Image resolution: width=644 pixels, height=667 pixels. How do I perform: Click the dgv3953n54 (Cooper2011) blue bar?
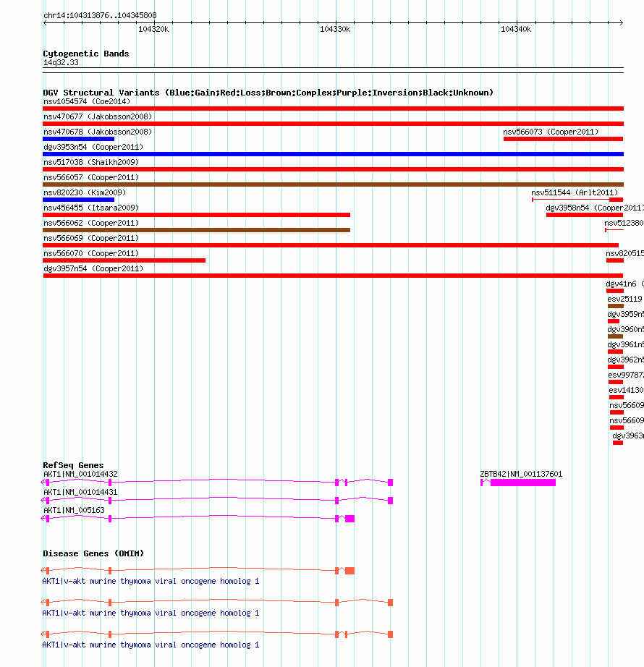(x=333, y=154)
